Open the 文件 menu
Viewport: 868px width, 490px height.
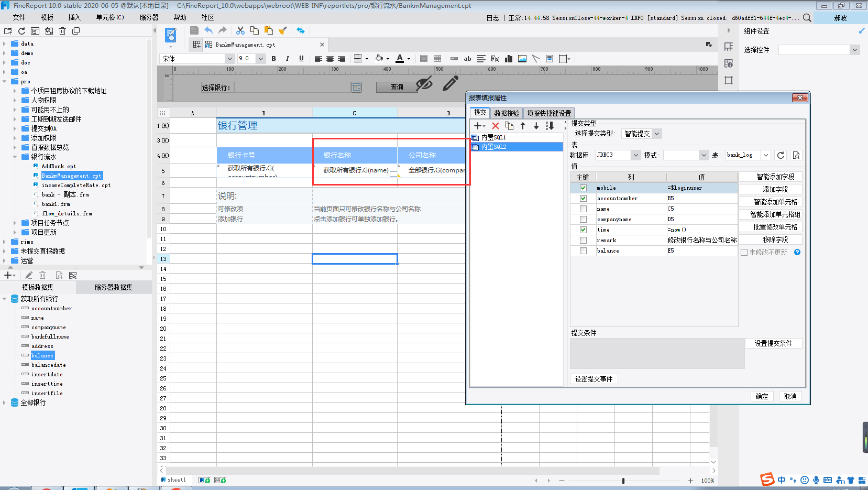click(x=19, y=17)
